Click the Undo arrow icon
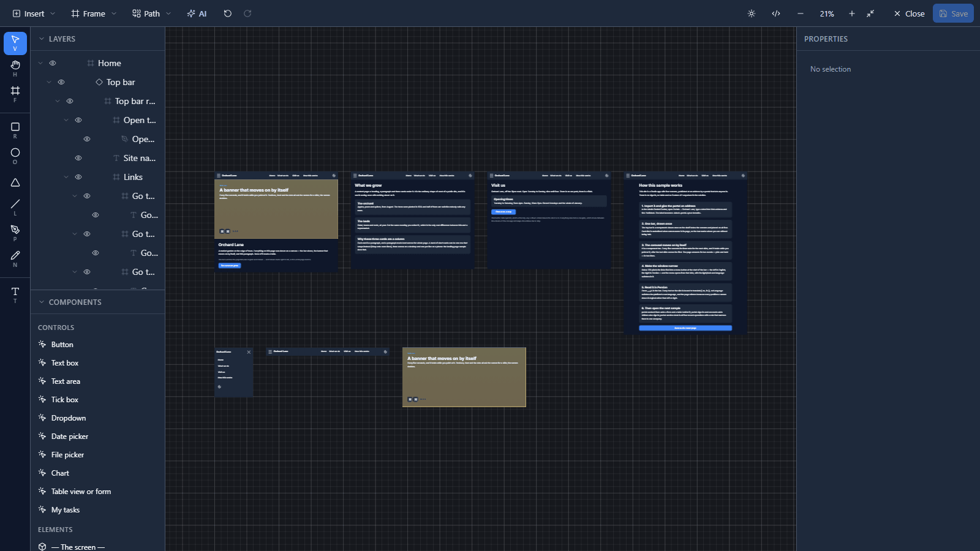Screen dimensions: 980x551 (x=228, y=13)
